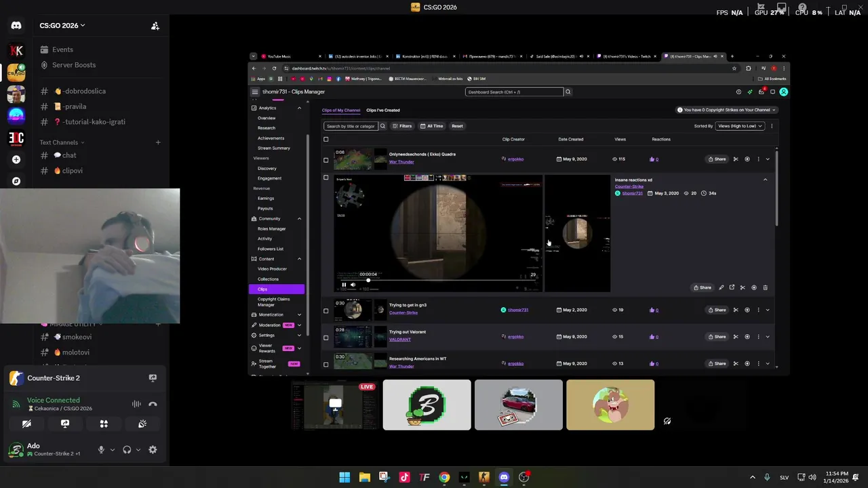The image size is (868, 488).
Task: Expand the Copyright Strikes notice dropdown
Action: coord(727,110)
